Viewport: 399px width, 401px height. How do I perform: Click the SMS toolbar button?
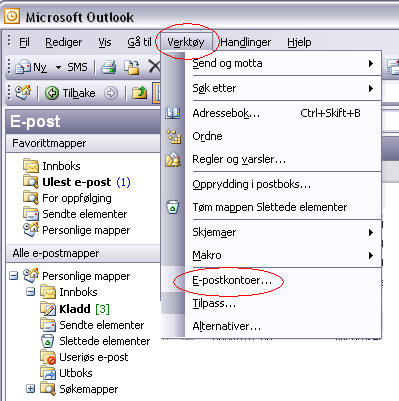coord(77,67)
